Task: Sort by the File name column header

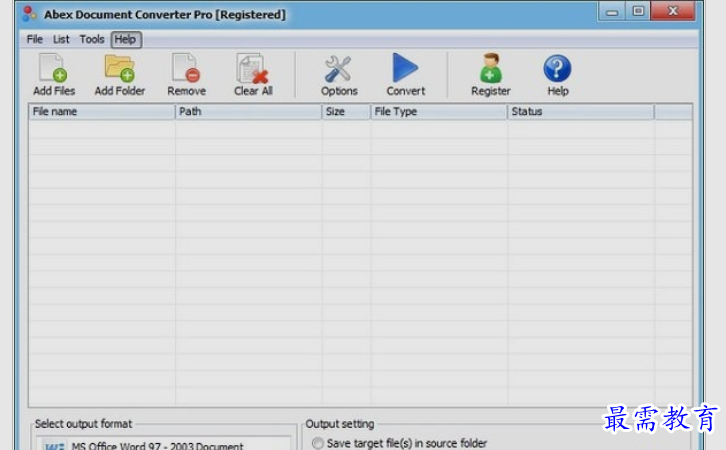Action: (101, 112)
